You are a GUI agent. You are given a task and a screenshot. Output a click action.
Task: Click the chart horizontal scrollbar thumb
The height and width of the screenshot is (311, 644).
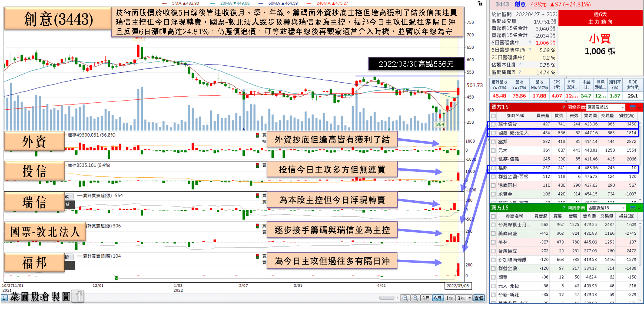click(x=387, y=298)
